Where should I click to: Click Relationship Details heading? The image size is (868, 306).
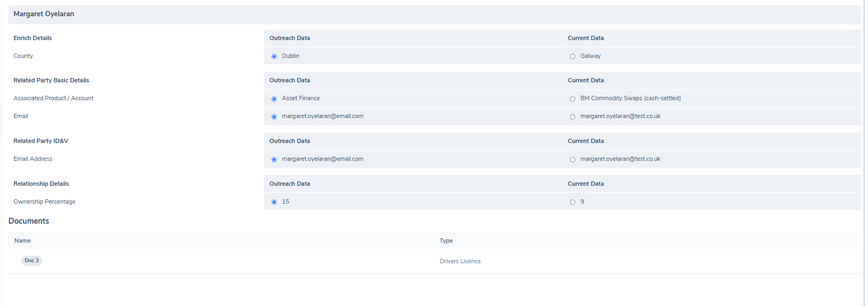pos(41,184)
